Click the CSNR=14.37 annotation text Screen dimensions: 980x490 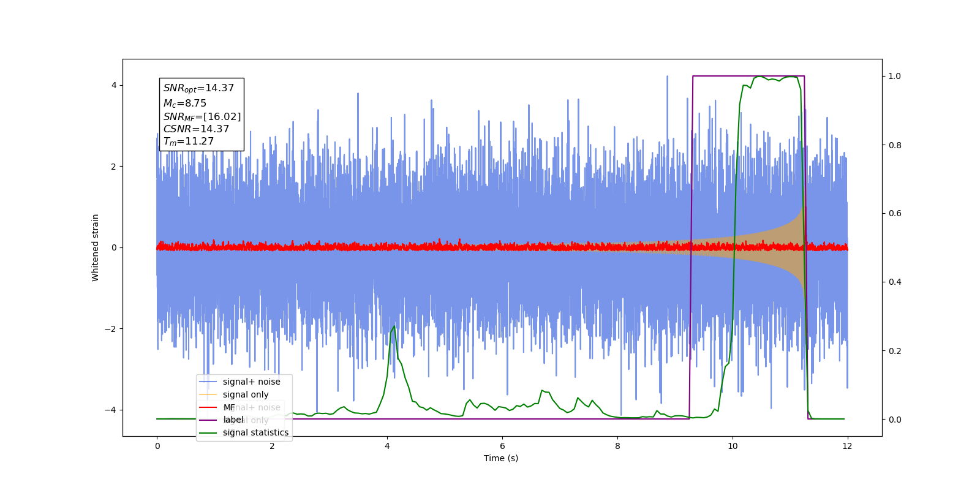196,129
